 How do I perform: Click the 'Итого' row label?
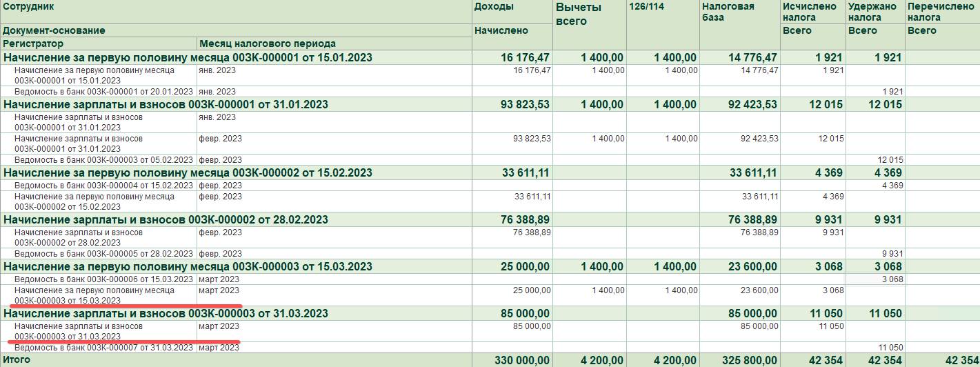click(x=17, y=360)
